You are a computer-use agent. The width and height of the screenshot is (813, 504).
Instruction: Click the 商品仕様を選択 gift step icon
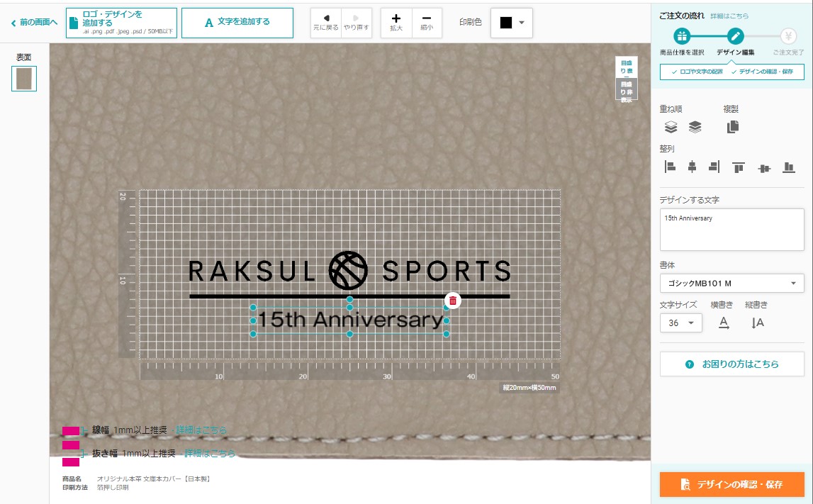(682, 36)
